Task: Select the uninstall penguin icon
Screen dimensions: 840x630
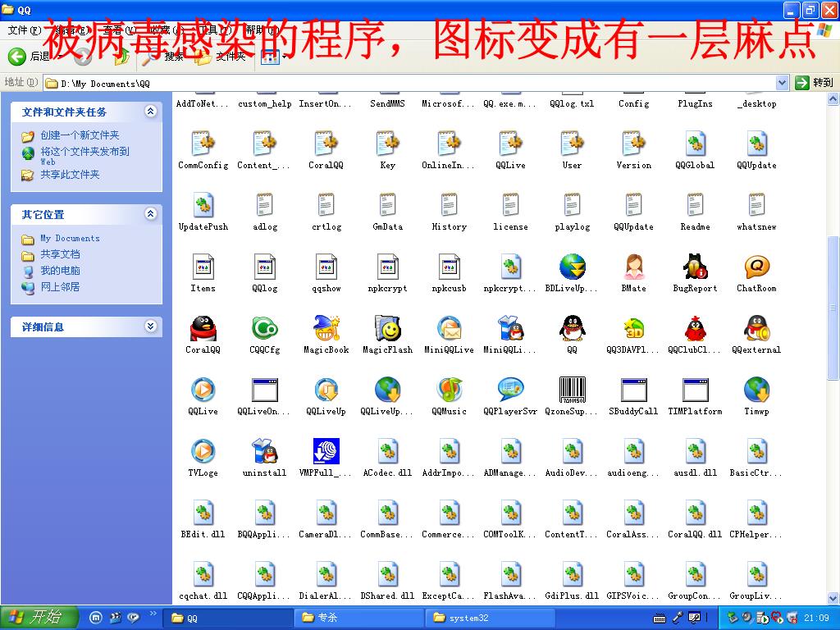Action: click(265, 451)
